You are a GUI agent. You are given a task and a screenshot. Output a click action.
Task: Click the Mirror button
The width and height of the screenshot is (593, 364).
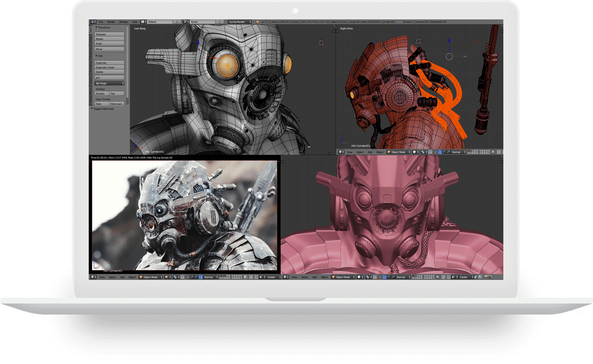coord(110,49)
